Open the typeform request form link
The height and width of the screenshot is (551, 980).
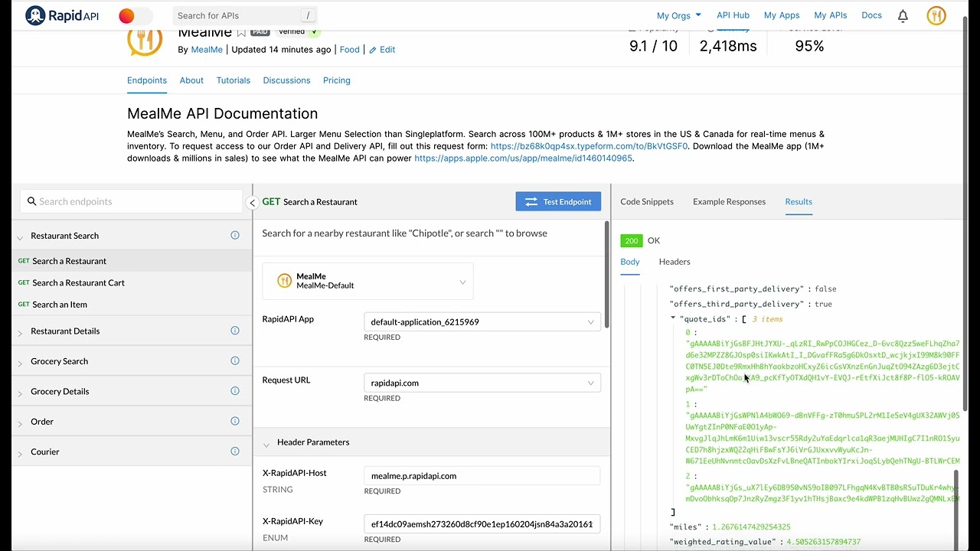point(589,146)
